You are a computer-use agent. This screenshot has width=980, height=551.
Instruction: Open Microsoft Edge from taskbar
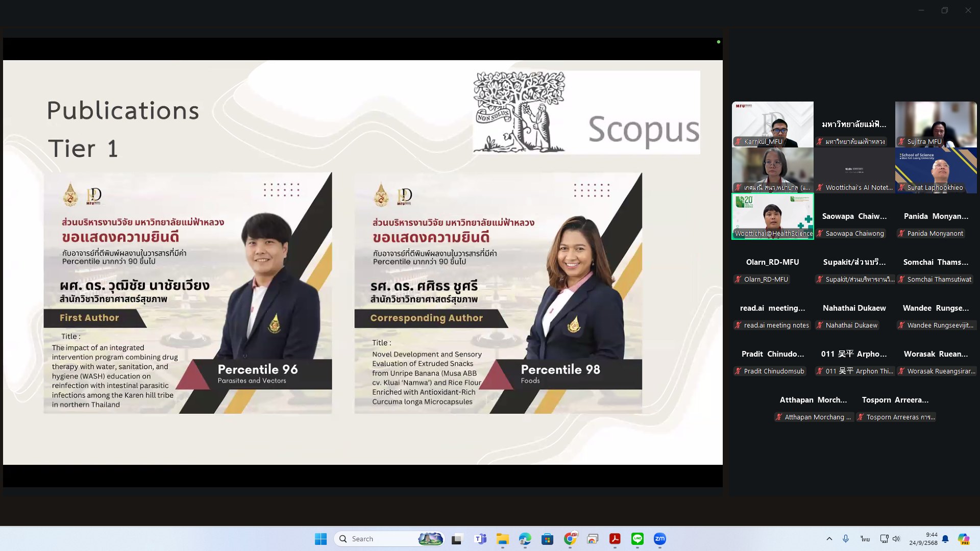point(525,539)
